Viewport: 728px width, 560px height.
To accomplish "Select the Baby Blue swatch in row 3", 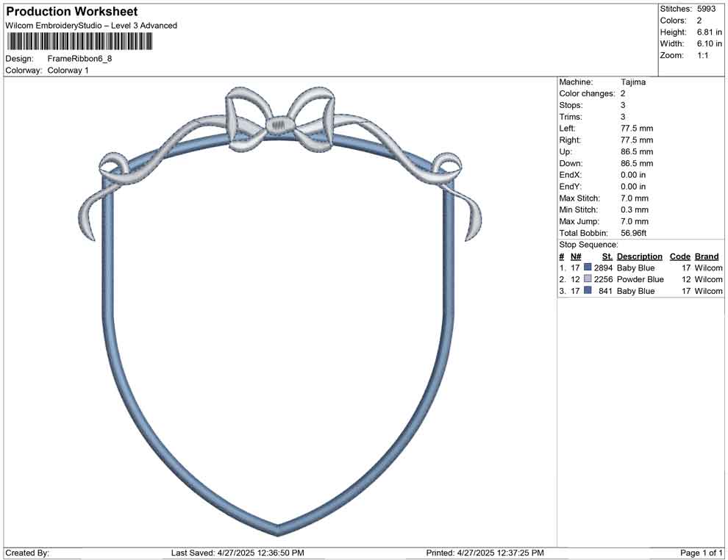I will 587,291.
